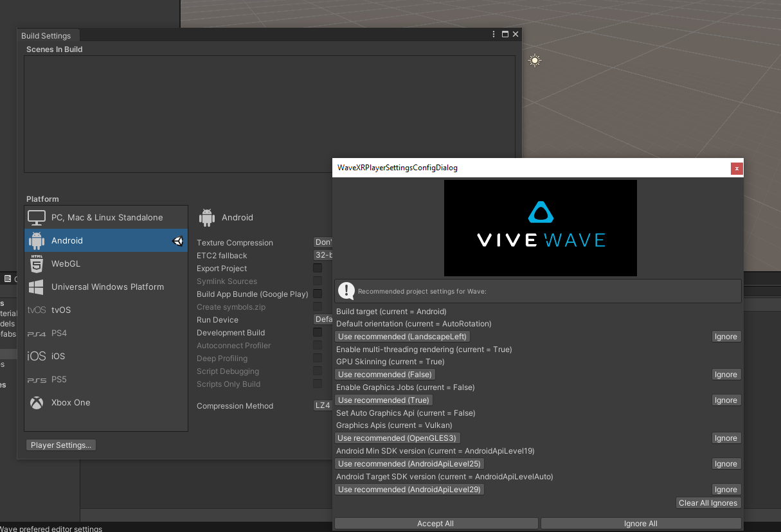Image resolution: width=781 pixels, height=532 pixels.
Task: Select the Universal Windows Platform icon
Action: pos(37,287)
